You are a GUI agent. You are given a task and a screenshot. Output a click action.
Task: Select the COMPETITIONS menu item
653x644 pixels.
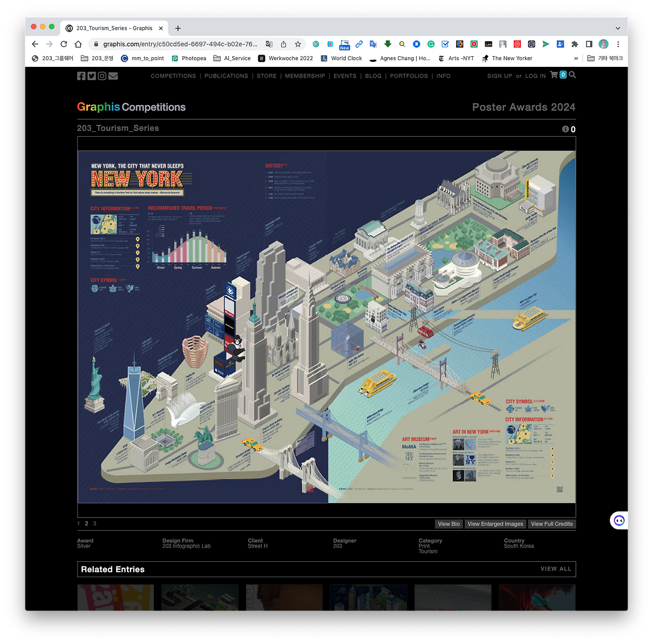coord(173,76)
